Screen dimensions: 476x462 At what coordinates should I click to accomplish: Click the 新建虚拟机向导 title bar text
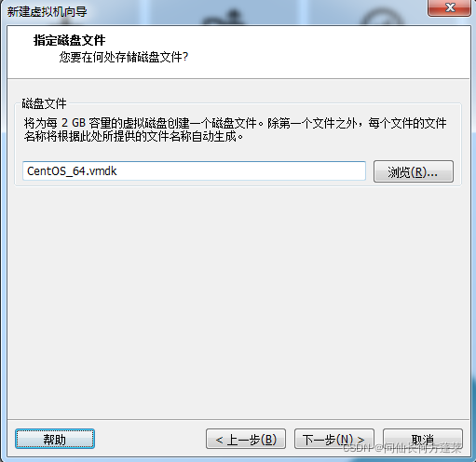pyautogui.click(x=47, y=12)
